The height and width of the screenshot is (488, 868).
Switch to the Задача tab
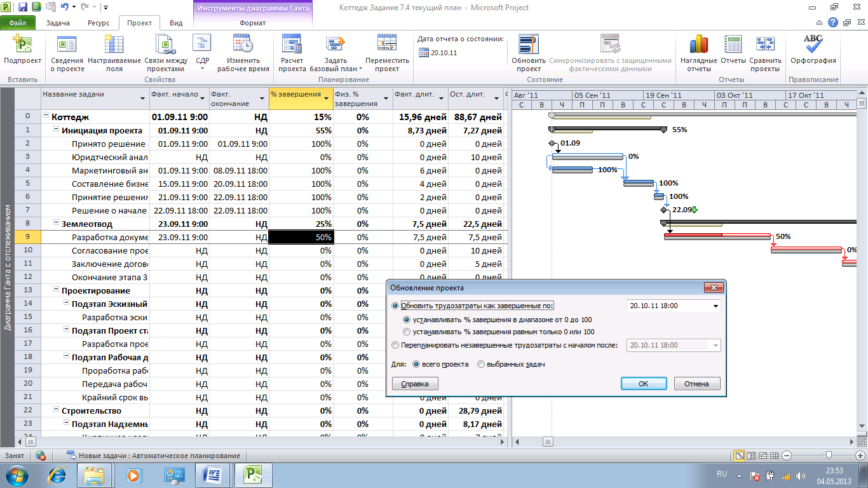58,23
